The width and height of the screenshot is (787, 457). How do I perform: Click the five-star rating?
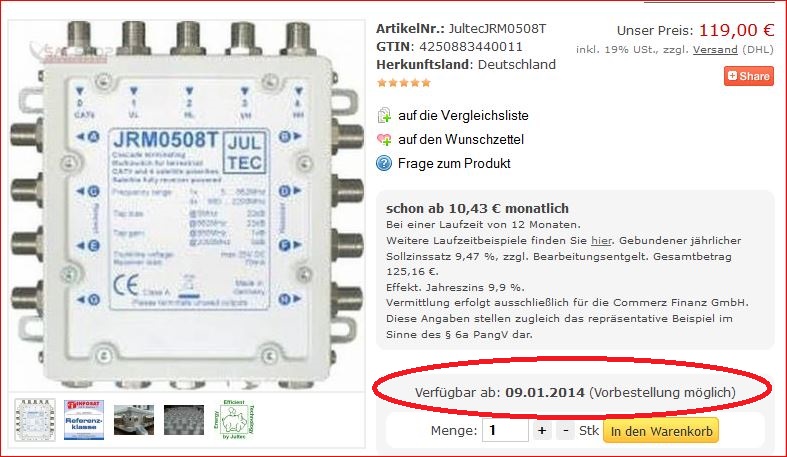tap(404, 83)
